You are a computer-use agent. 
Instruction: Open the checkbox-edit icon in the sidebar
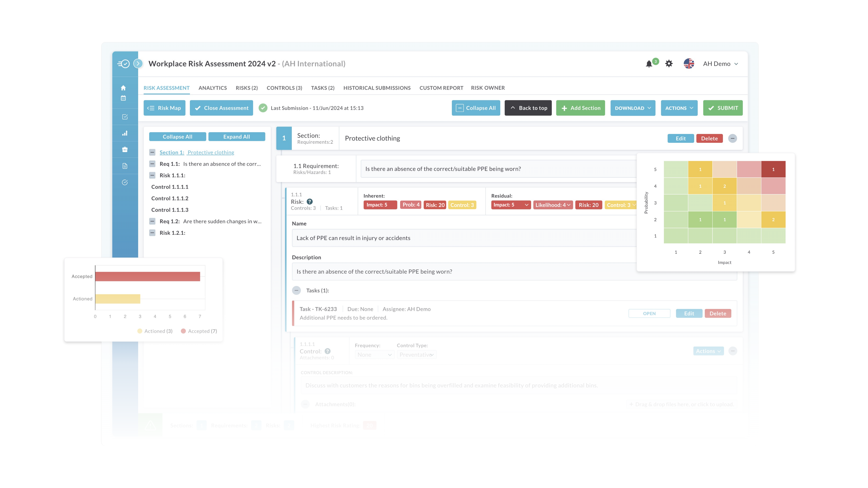[125, 117]
